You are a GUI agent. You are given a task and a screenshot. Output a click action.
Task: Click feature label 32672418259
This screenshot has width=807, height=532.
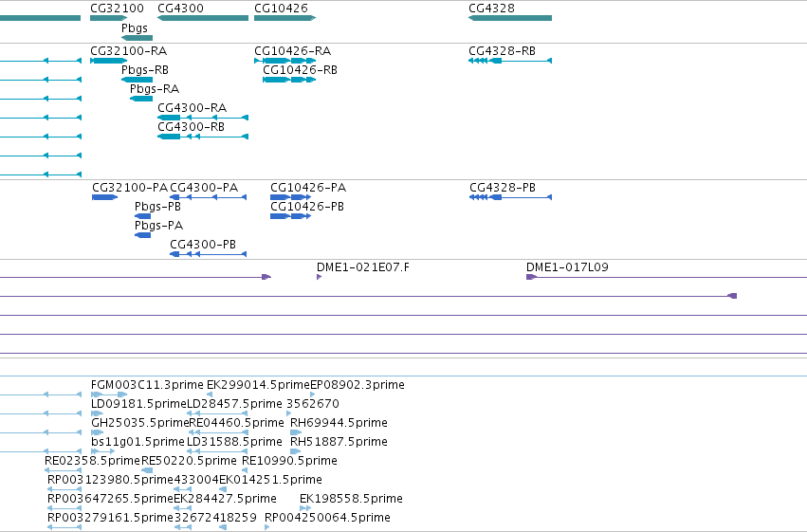click(215, 517)
